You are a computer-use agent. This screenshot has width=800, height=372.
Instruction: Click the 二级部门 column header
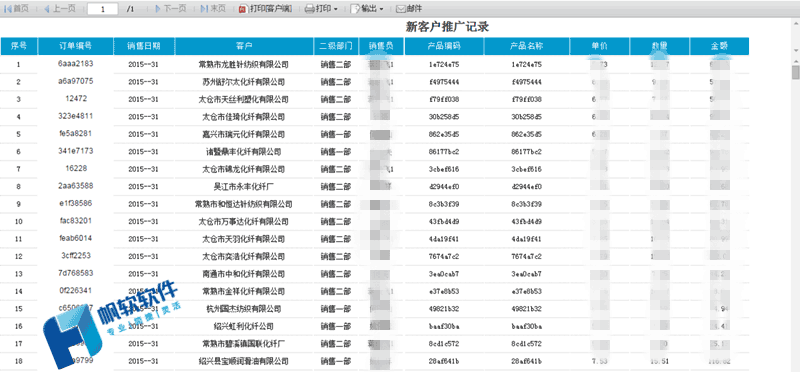336,46
